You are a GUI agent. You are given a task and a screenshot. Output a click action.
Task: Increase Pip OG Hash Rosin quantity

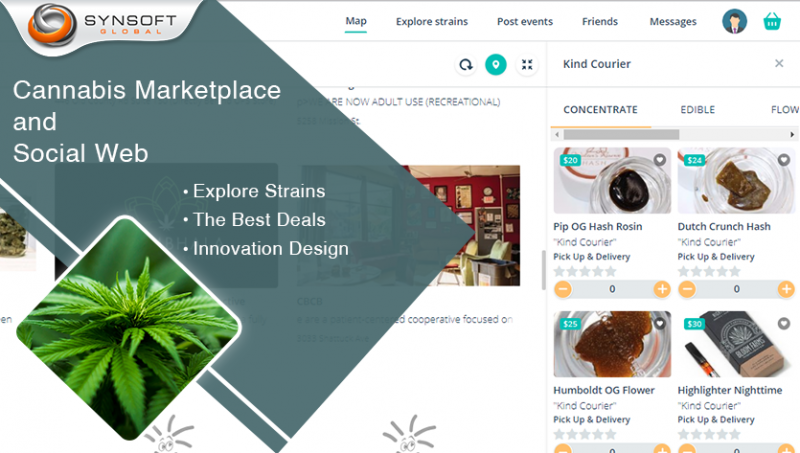tap(662, 289)
